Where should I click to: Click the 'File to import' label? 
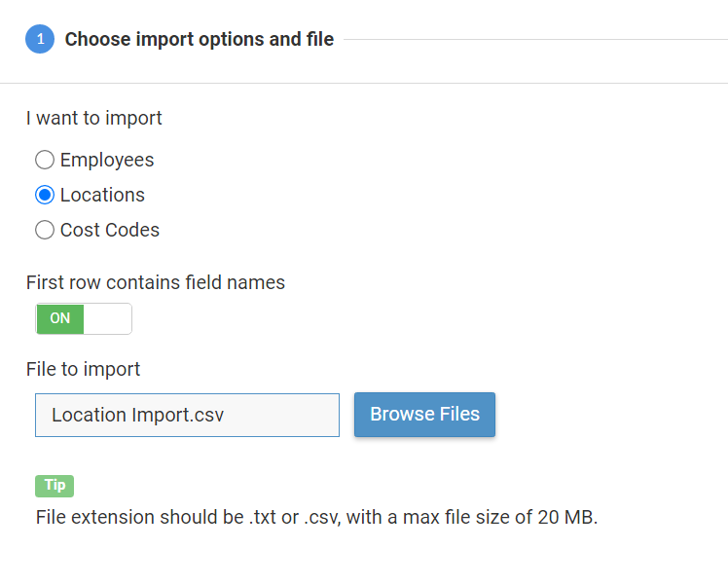tap(83, 369)
